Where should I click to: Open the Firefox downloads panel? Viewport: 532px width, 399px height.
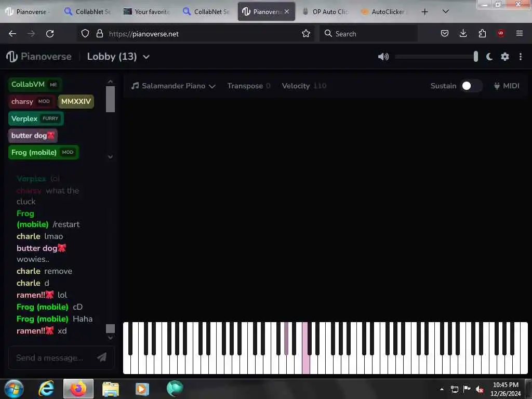click(463, 33)
